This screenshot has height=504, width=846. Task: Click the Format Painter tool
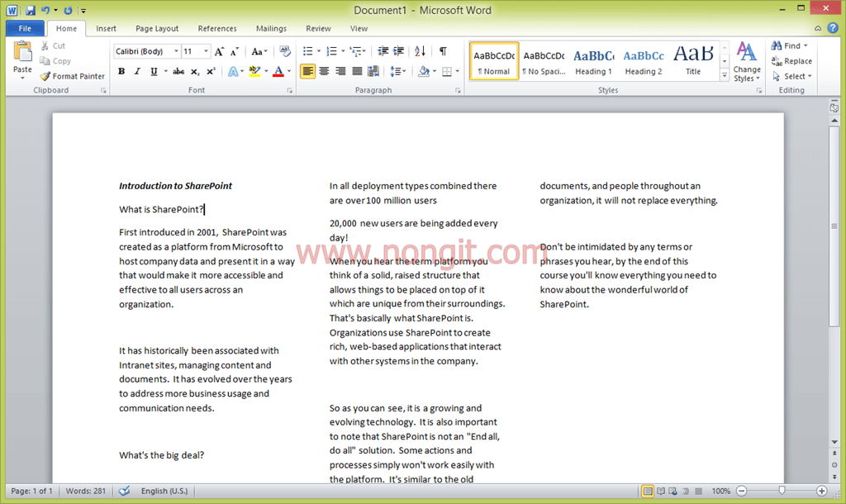tap(73, 76)
